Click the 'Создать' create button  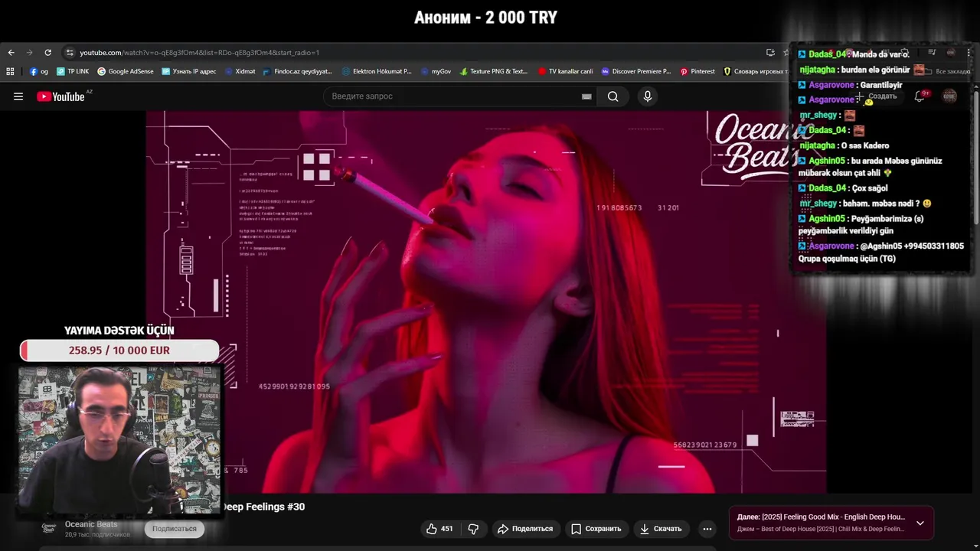pyautogui.click(x=877, y=96)
